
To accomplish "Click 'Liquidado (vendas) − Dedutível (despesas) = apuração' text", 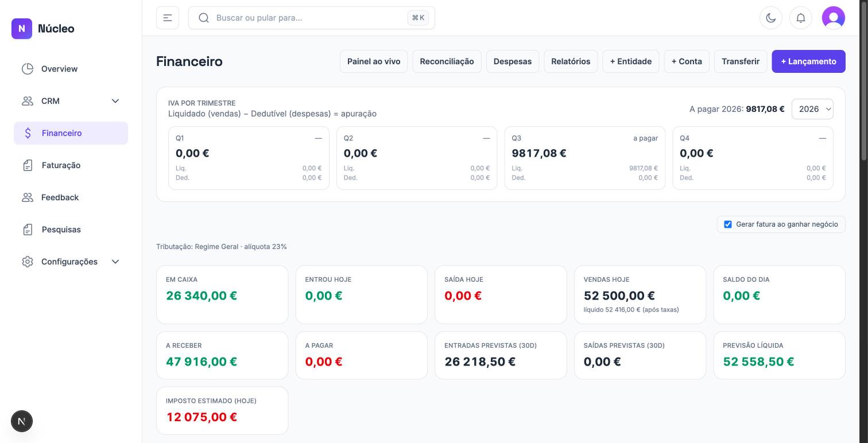I will pos(272,114).
